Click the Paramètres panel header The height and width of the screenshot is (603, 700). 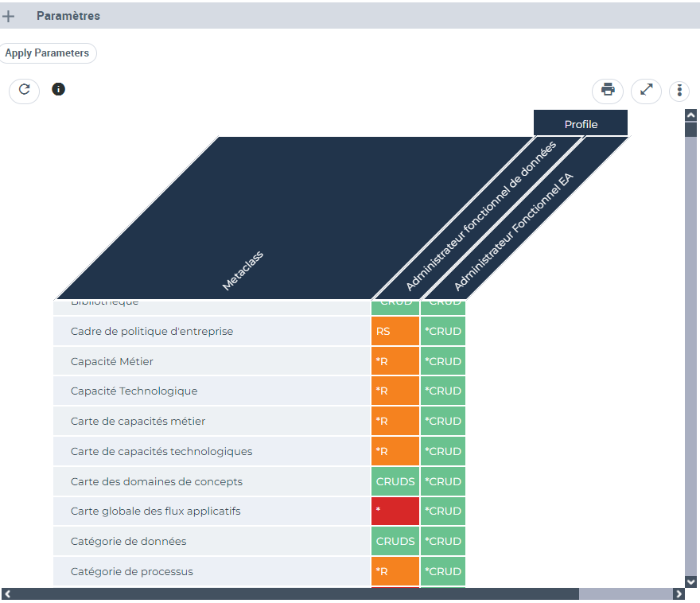point(68,16)
